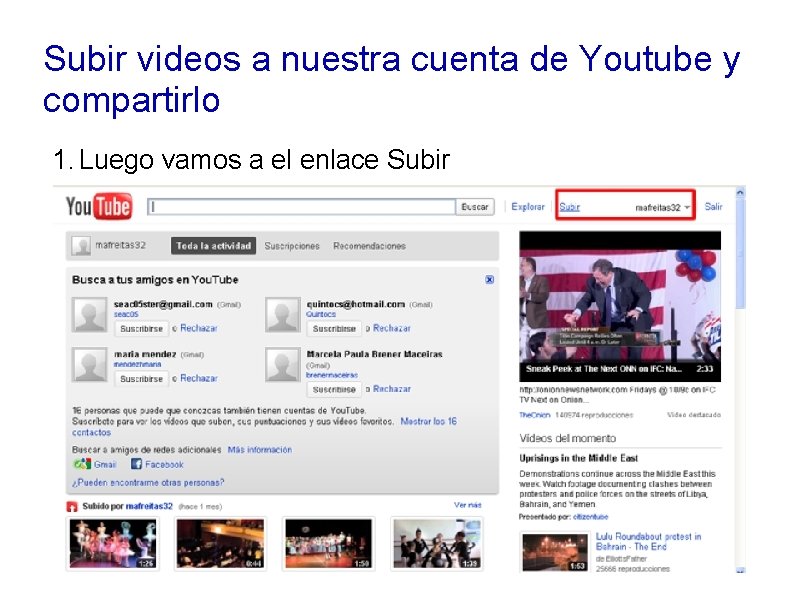Open the Explorar link
Image resolution: width=800 pixels, height=600 pixels.
pos(528,207)
